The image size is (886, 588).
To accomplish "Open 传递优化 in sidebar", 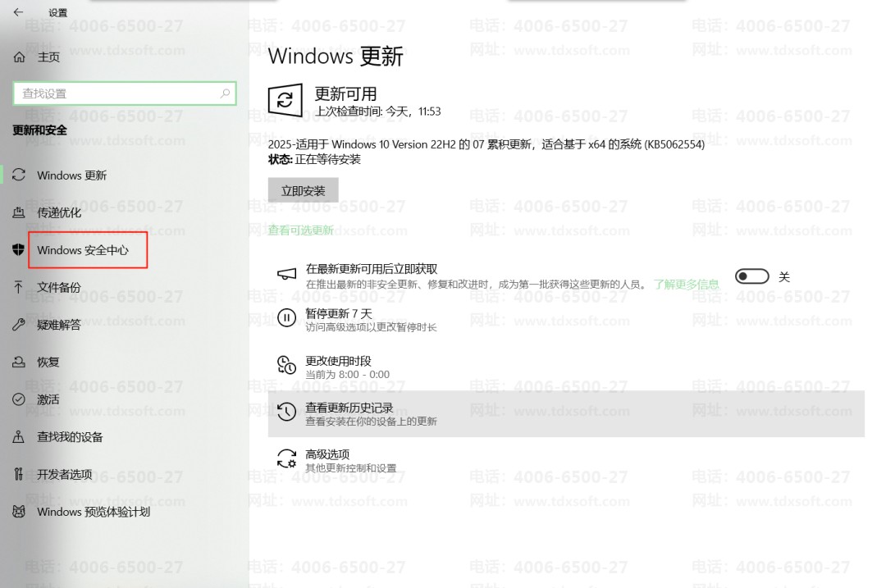I will [x=59, y=213].
